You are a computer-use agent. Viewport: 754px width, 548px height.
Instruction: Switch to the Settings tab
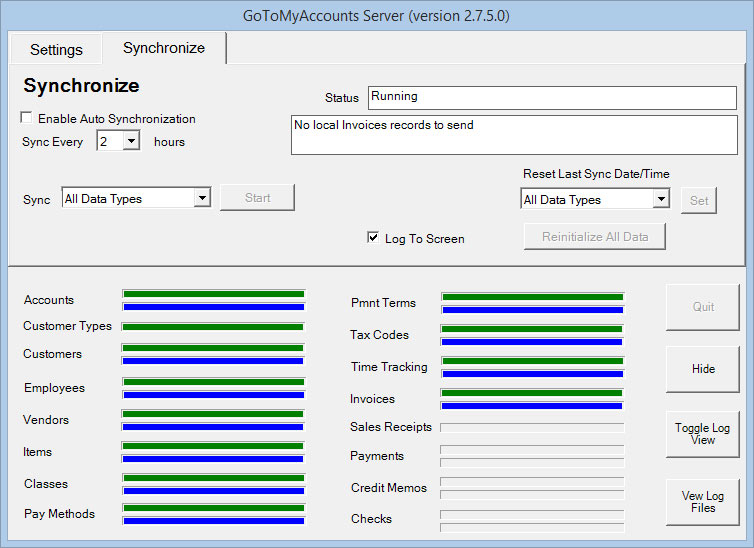point(56,49)
